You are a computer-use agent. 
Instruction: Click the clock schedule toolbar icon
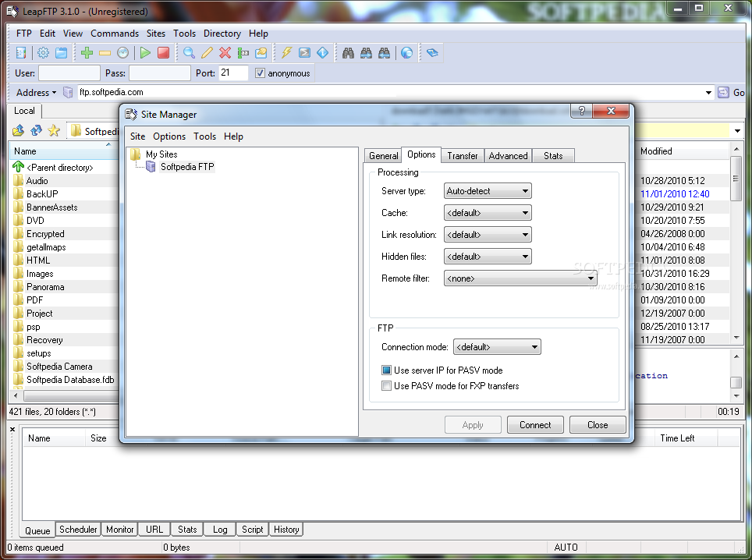122,53
